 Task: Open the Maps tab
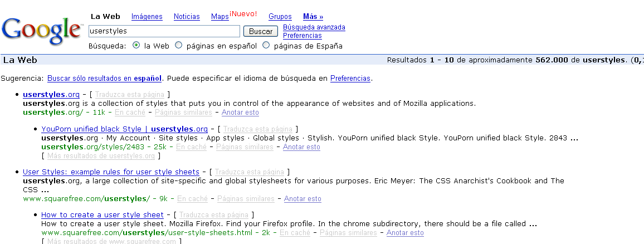point(219,16)
